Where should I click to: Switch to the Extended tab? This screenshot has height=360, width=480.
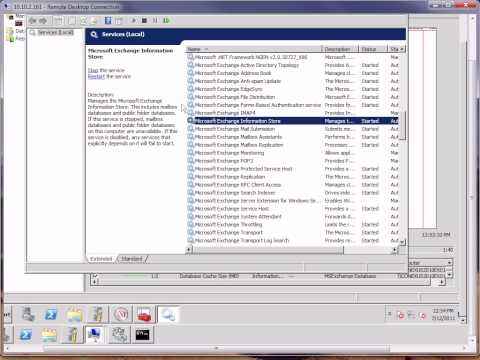click(x=101, y=259)
